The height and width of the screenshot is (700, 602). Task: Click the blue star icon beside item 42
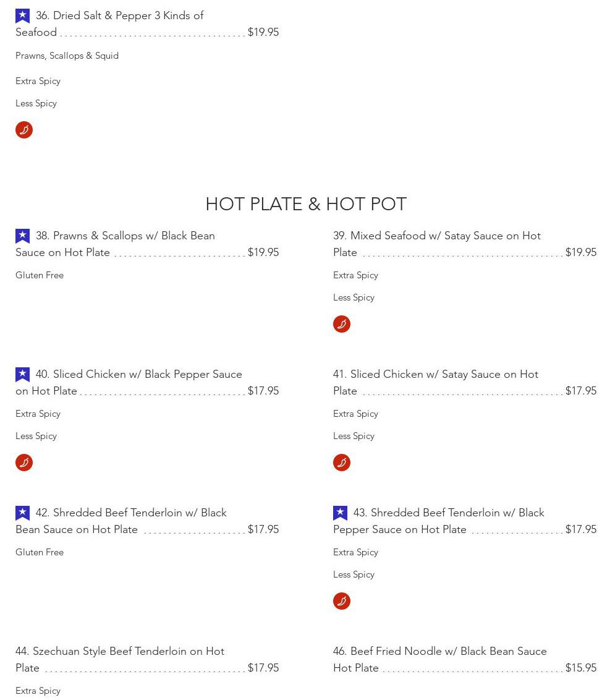[22, 513]
